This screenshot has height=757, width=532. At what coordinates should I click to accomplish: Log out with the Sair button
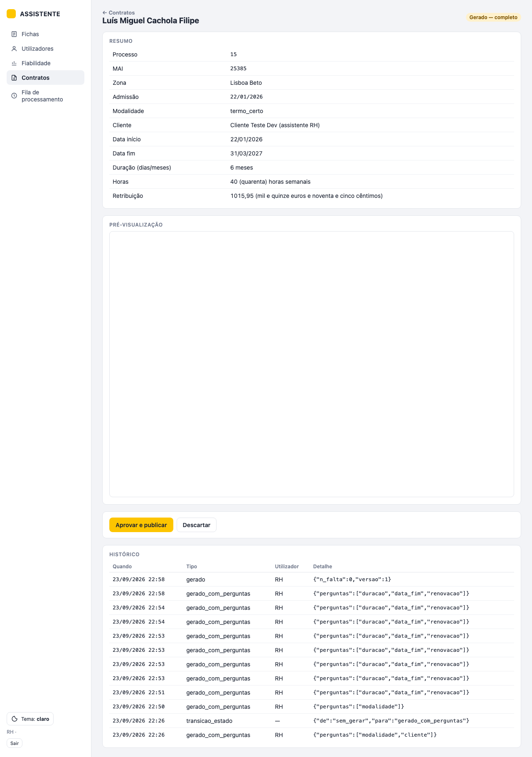pyautogui.click(x=15, y=743)
